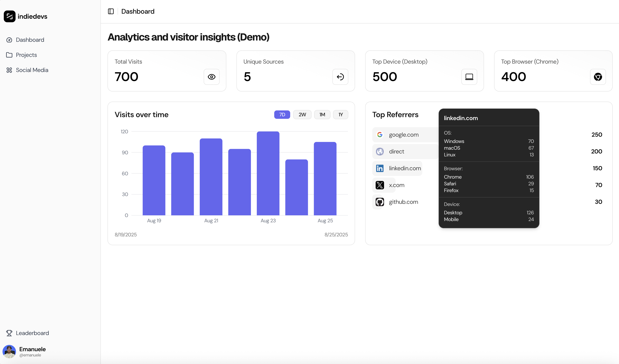Click the Social Media grid icon
The height and width of the screenshot is (364, 619).
(9, 70)
